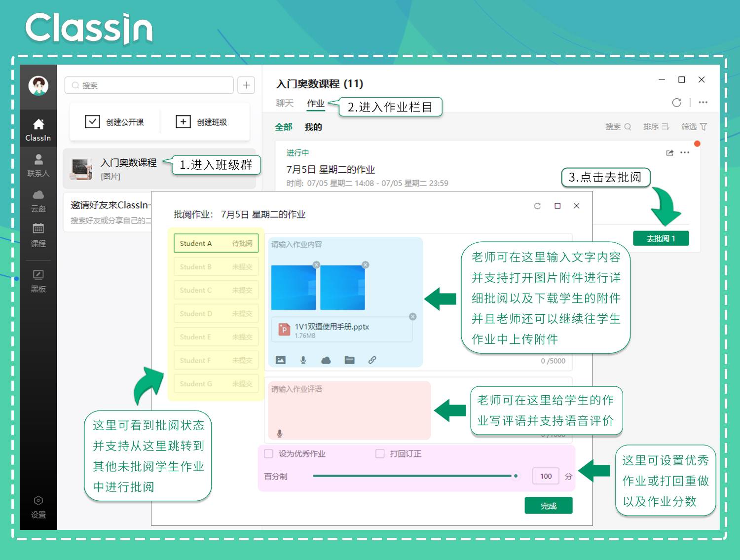Click the score input field showing 100
This screenshot has width=740, height=560.
[546, 476]
